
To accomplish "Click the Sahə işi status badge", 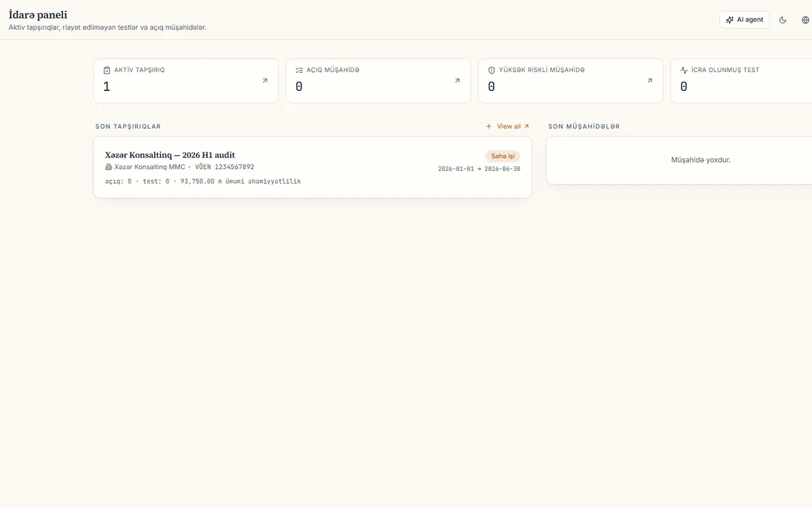I will tap(502, 156).
